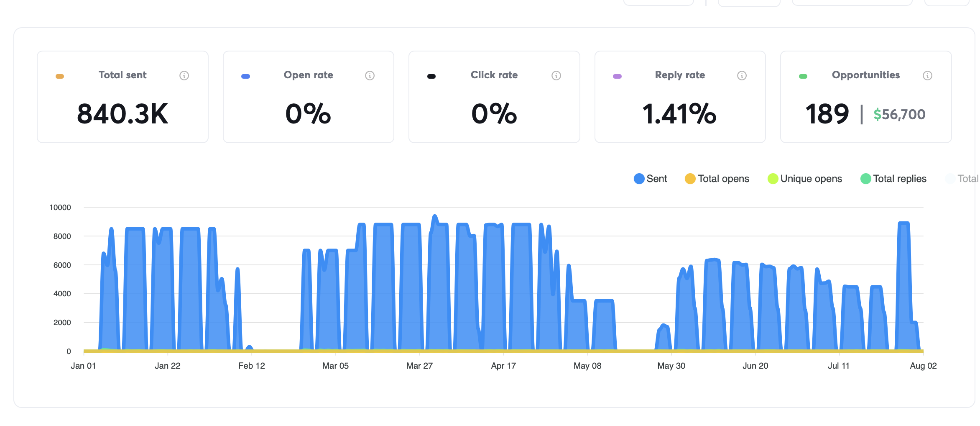Click the 8000 y-axis label
Screen dimensions: 980x426
62,236
